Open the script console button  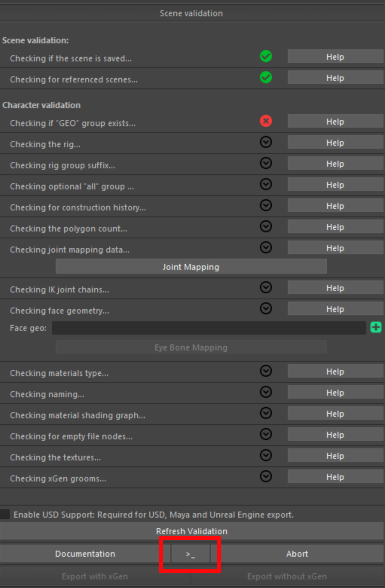(x=191, y=554)
